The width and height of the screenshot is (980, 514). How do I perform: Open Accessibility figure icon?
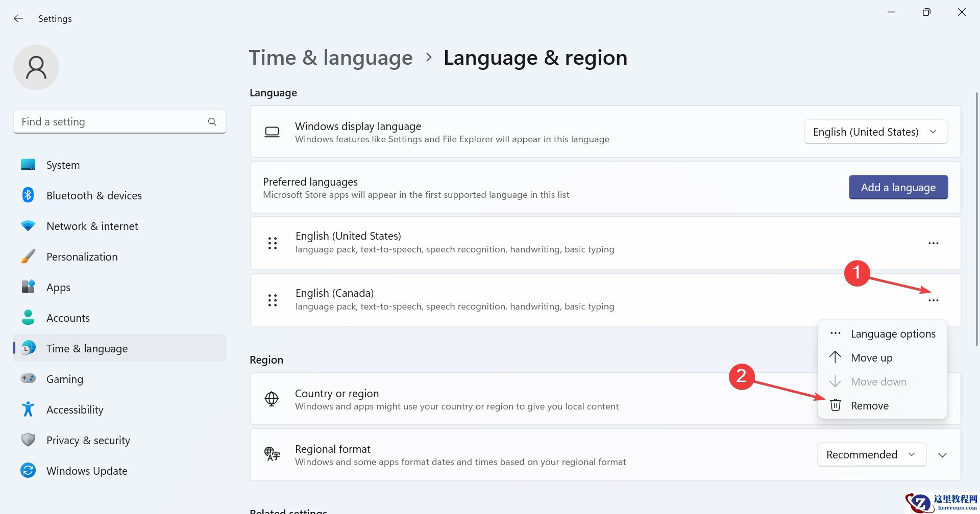pos(28,409)
